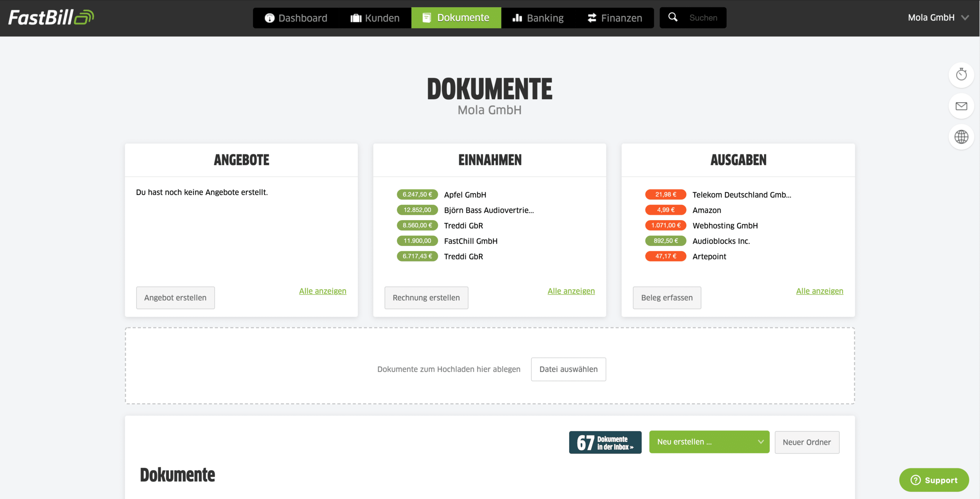Click the 21,98 € amount badge
Viewport: 980px width, 499px height.
coord(666,195)
